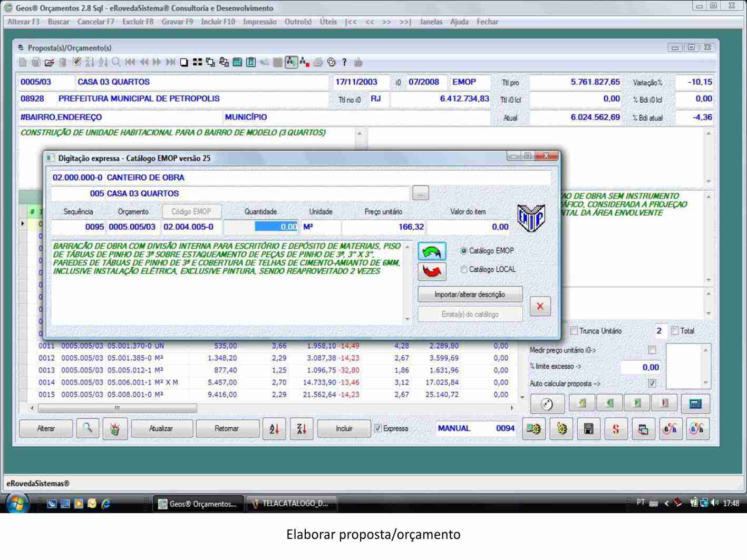Open Geos® Orçamentos in the Windows taskbar
747x560 pixels.
click(198, 504)
